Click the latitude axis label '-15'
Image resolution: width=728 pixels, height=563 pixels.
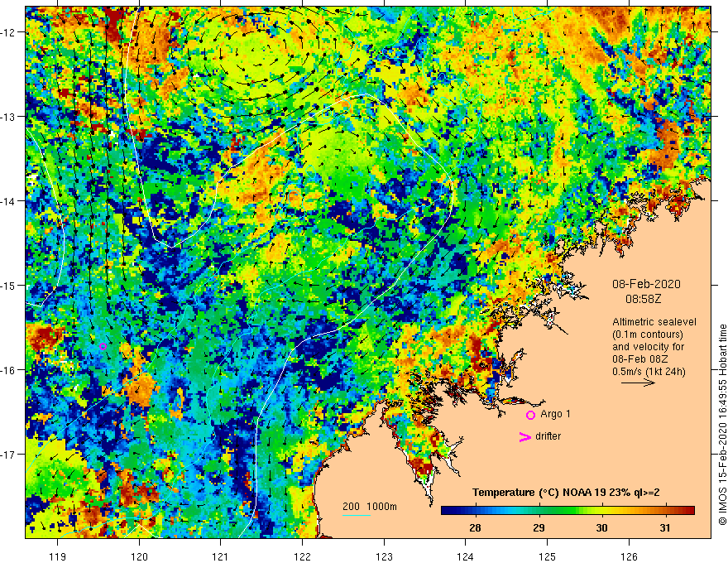click(9, 285)
